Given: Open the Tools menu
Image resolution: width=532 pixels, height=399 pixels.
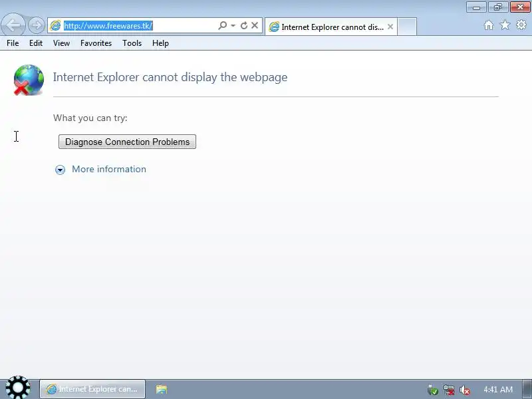Looking at the screenshot, I should pyautogui.click(x=132, y=43).
